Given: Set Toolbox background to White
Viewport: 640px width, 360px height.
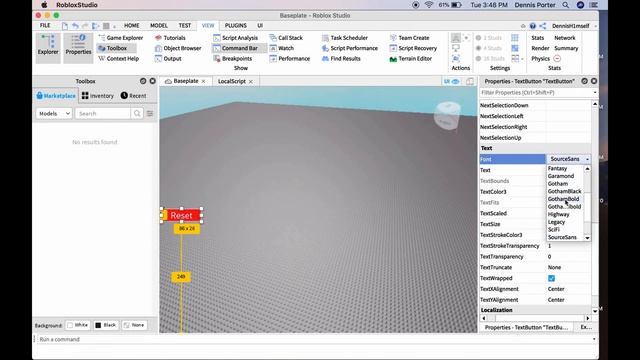Looking at the screenshot, I should (78, 325).
